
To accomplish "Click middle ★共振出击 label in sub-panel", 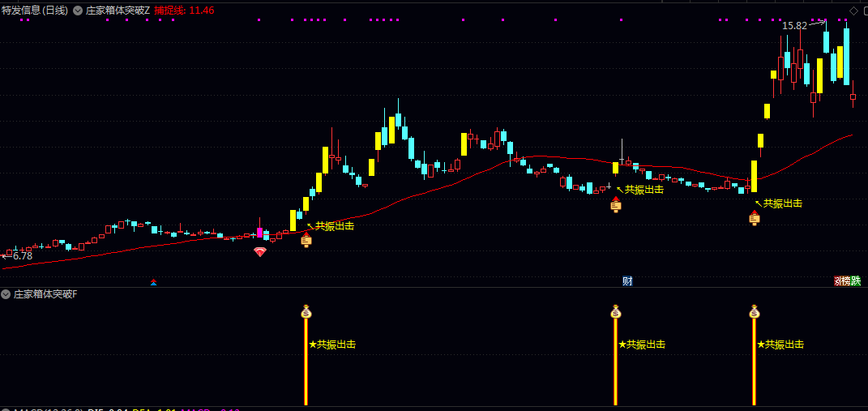I will (x=642, y=345).
